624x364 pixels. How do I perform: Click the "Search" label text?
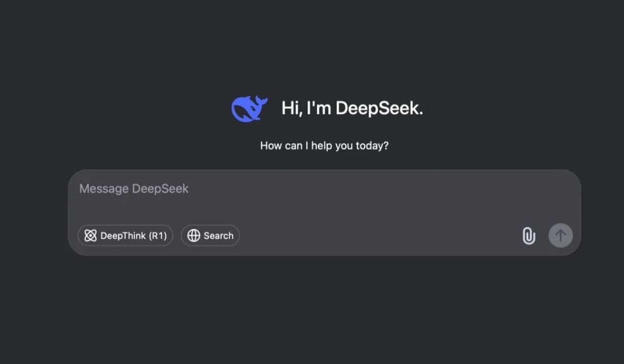[x=218, y=236]
